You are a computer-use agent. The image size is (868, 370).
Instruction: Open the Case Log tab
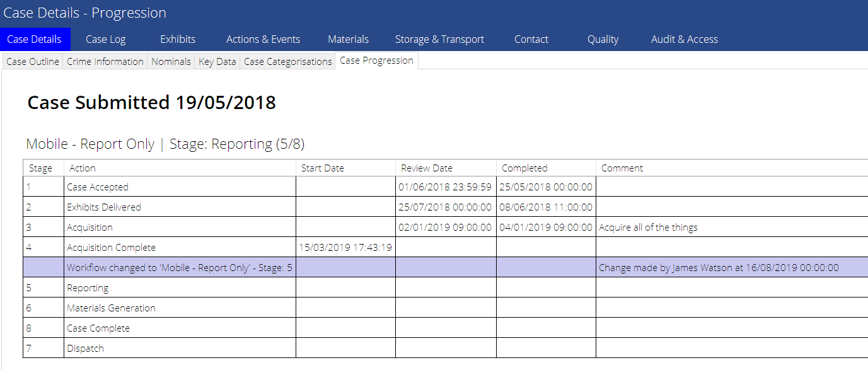click(x=106, y=39)
